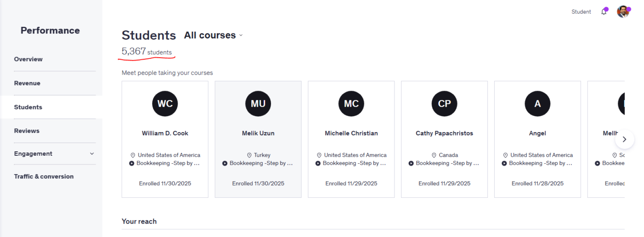Screen dimensions: 644x237
Task: Open Traffic & conversion page
Action: (x=44, y=176)
